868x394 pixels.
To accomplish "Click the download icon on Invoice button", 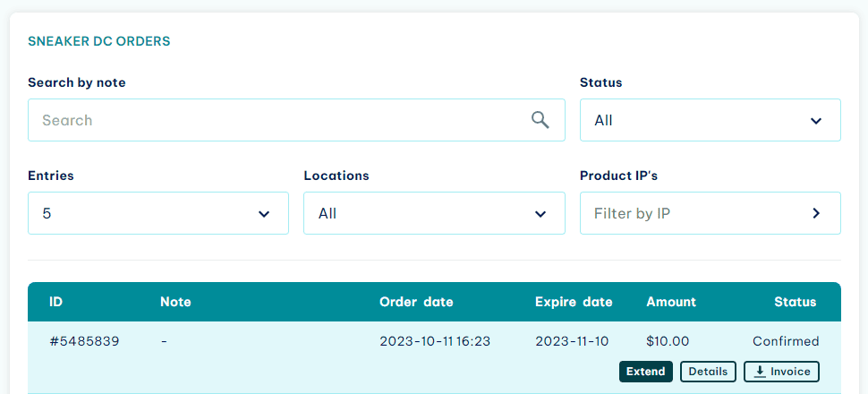I will pyautogui.click(x=760, y=372).
